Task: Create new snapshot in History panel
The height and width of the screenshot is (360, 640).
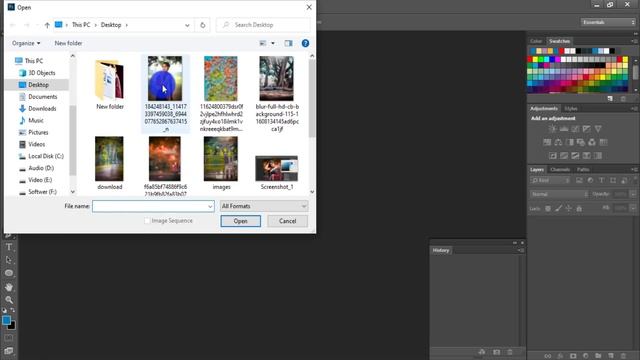Action: pyautogui.click(x=496, y=352)
